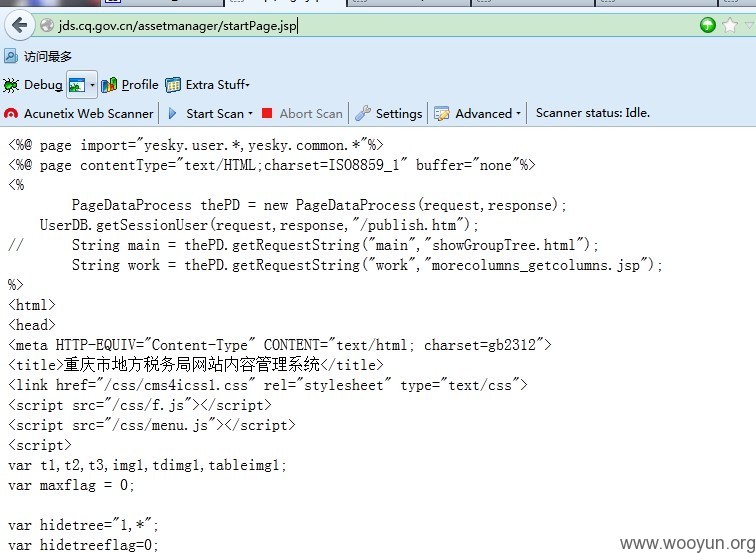The height and width of the screenshot is (553, 756).
Task: Click the browser back arrow button
Action: 19,25
